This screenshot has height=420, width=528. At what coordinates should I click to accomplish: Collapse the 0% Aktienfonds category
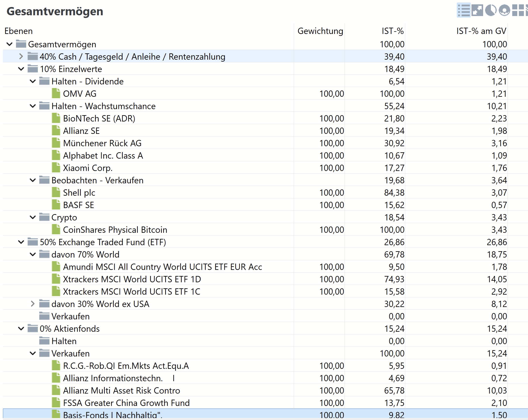(21, 328)
